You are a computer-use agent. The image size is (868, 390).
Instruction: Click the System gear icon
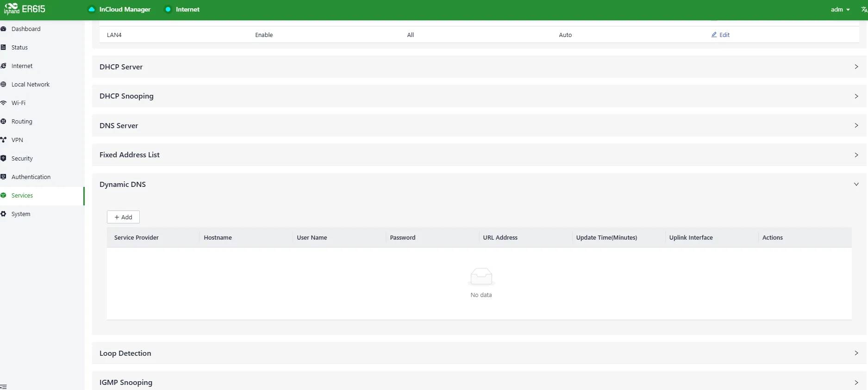(4, 214)
